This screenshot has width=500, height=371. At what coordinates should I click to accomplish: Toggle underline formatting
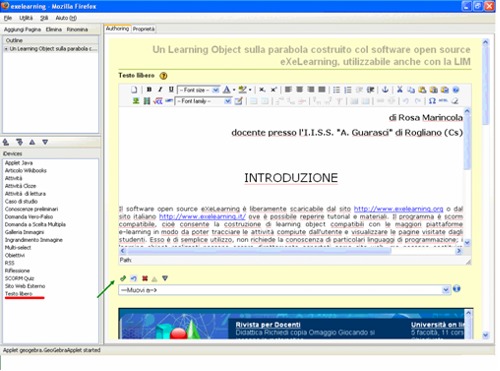click(171, 90)
